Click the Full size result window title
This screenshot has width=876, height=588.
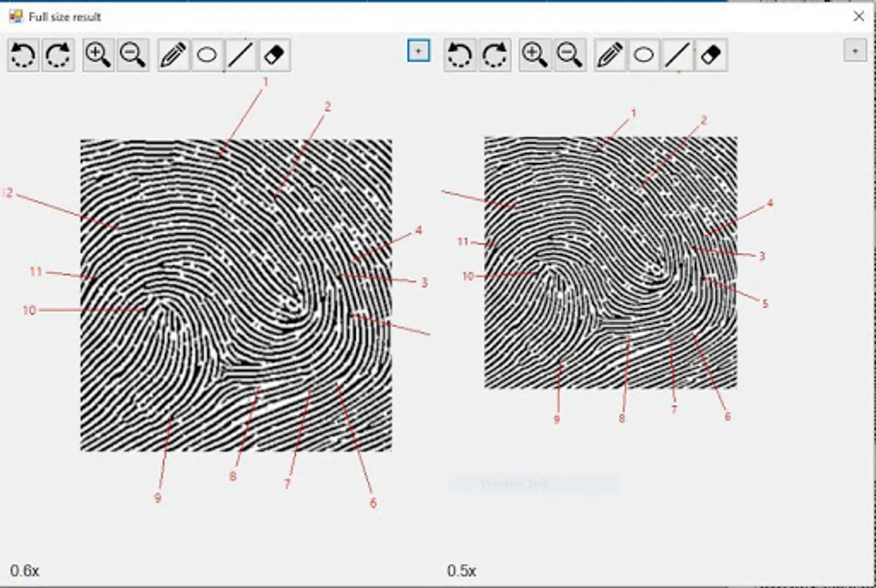[x=65, y=17]
